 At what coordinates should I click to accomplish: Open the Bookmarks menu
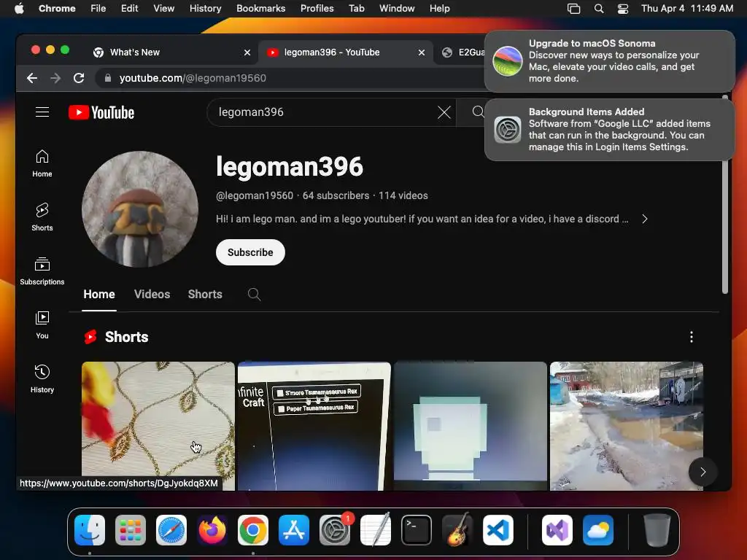click(x=260, y=9)
